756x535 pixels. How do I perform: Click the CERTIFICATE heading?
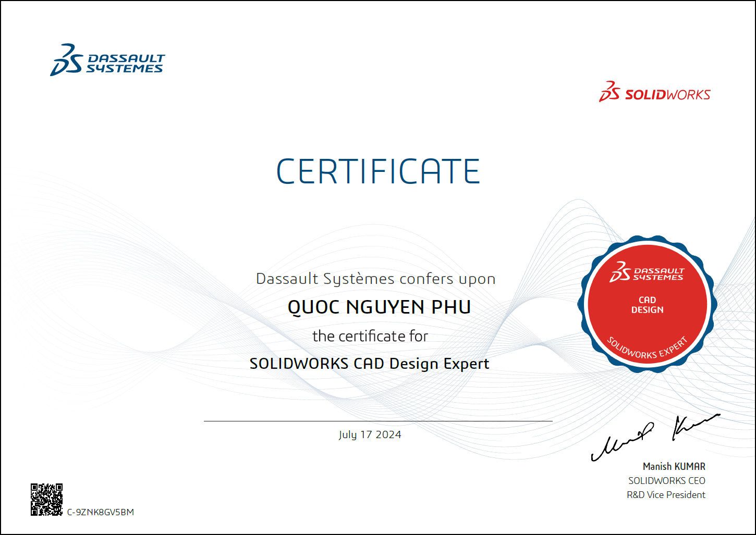point(378,171)
